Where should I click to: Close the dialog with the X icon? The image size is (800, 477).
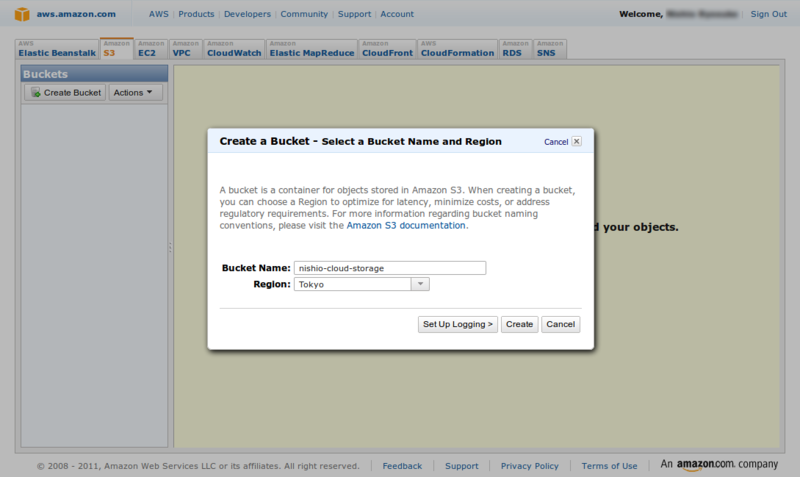click(577, 141)
